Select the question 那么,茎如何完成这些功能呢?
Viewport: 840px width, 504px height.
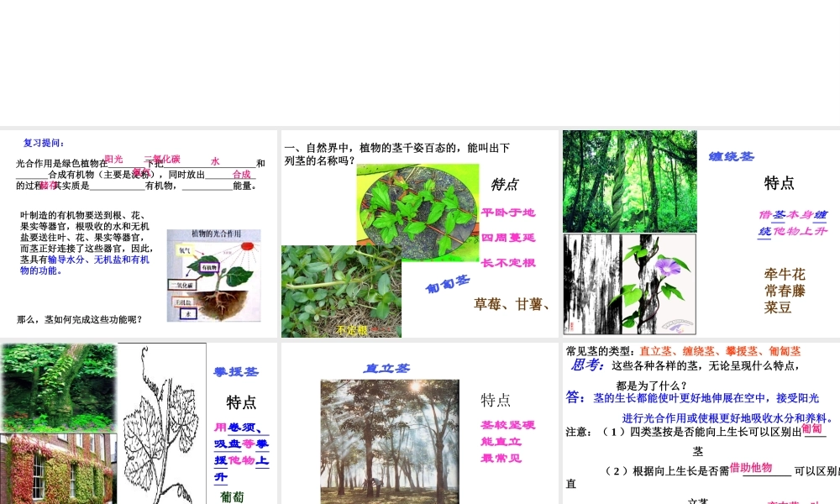point(79,320)
